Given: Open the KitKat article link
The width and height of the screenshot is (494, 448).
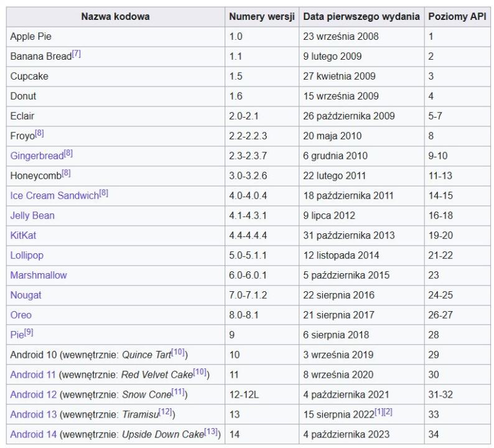Looking at the screenshot, I should [x=23, y=235].
